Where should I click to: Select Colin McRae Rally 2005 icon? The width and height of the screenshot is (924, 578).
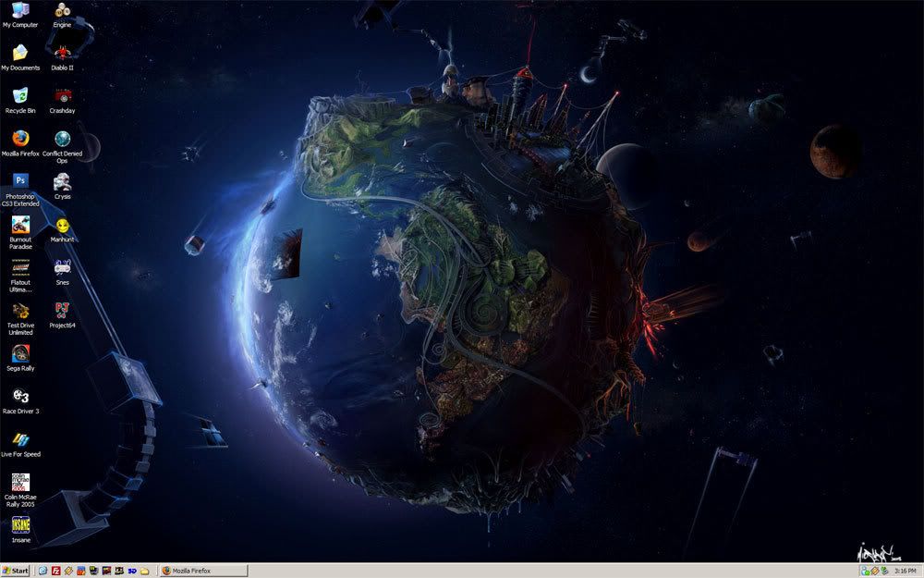pyautogui.click(x=20, y=482)
